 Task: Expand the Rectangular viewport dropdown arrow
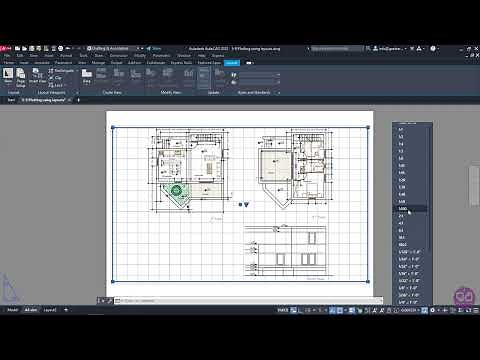pyautogui.click(x=78, y=71)
